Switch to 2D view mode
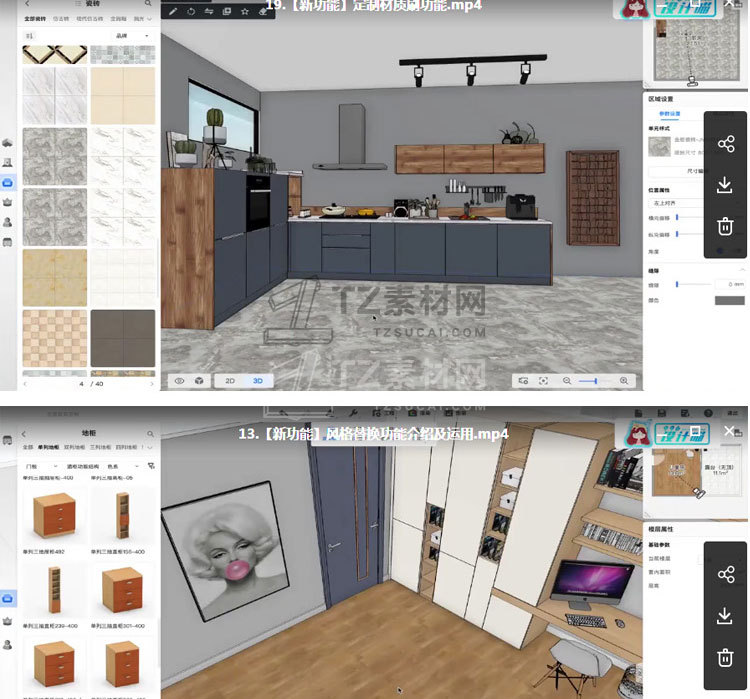Screen dimensions: 750x699 [x=230, y=381]
